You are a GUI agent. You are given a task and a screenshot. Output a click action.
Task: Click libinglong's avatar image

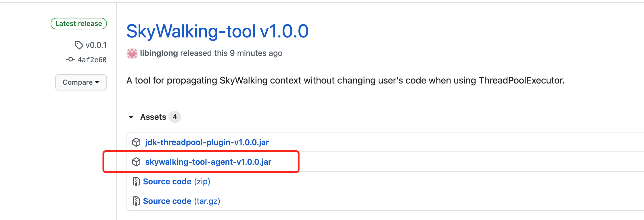click(132, 53)
